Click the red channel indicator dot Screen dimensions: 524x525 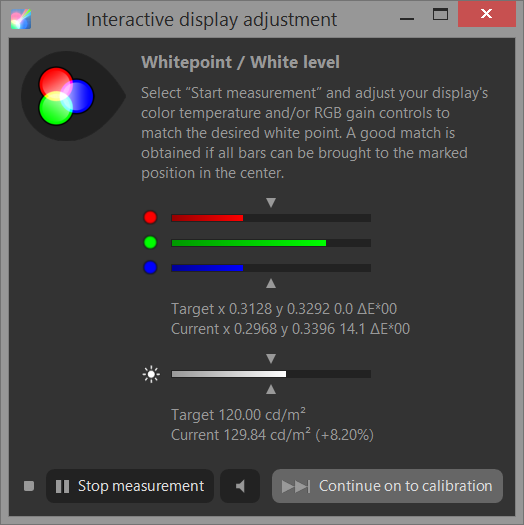point(150,217)
